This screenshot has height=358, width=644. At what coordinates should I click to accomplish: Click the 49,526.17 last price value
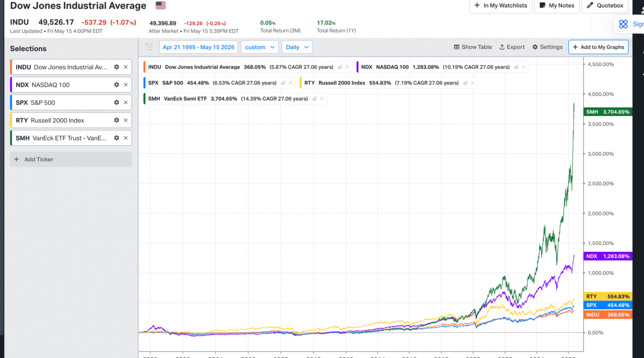(56, 22)
